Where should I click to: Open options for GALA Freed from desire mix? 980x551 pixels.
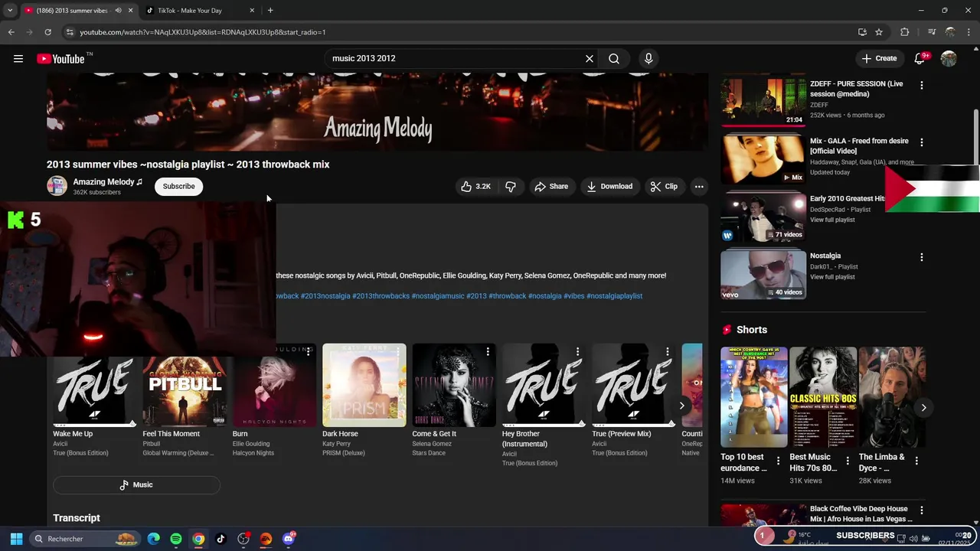[x=922, y=142]
